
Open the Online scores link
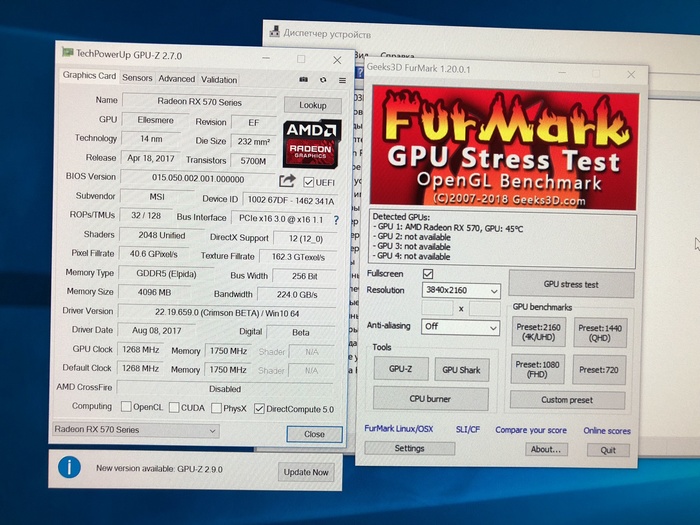click(607, 431)
